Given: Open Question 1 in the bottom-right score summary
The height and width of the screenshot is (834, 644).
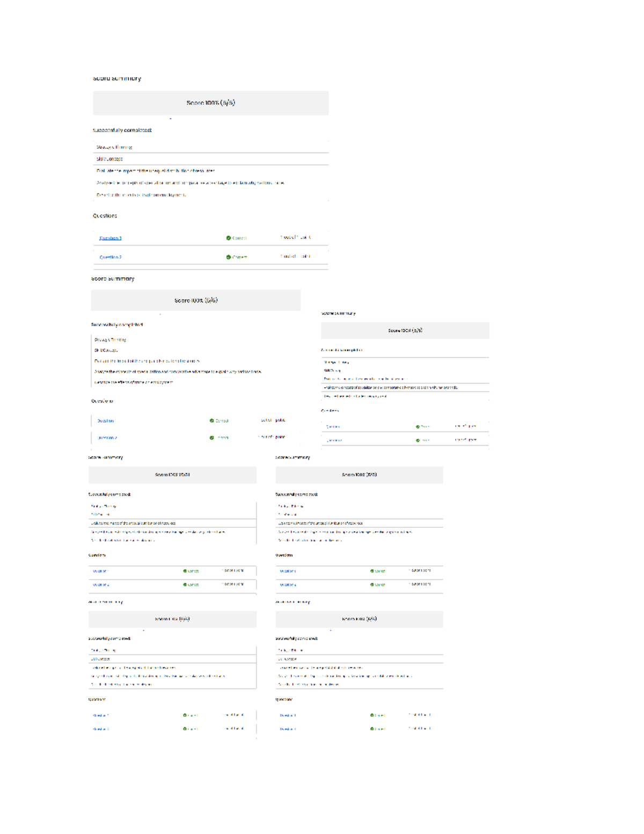Looking at the screenshot, I should tap(288, 715).
